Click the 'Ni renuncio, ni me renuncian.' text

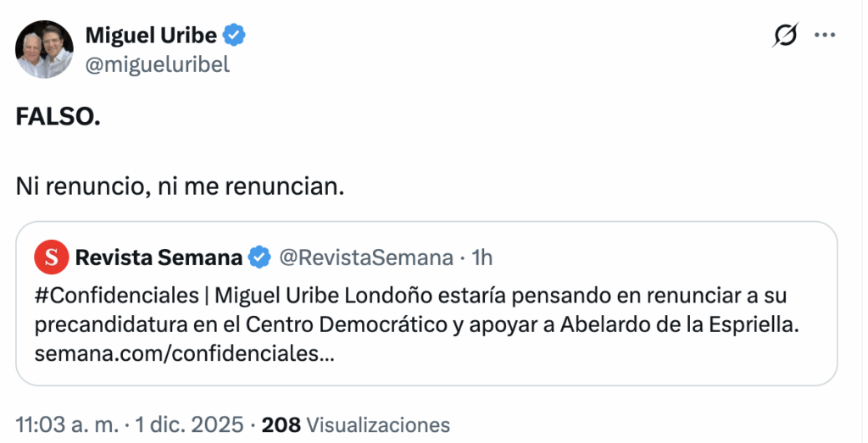click(x=180, y=186)
